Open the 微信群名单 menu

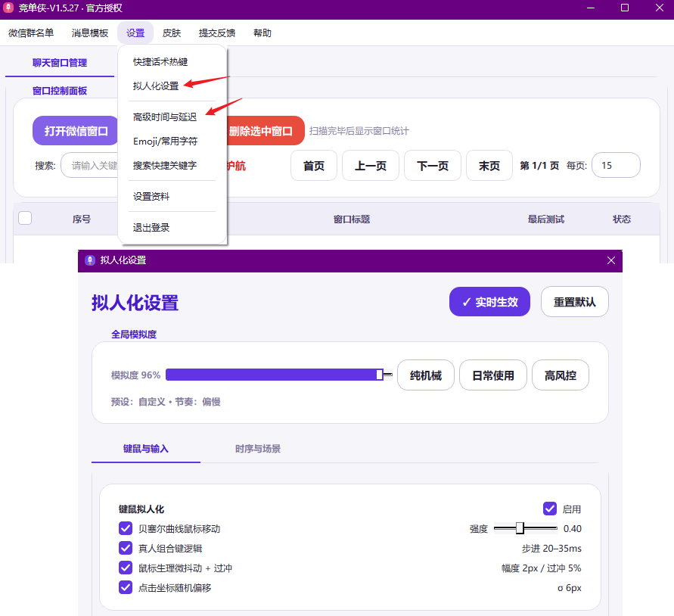pos(31,33)
